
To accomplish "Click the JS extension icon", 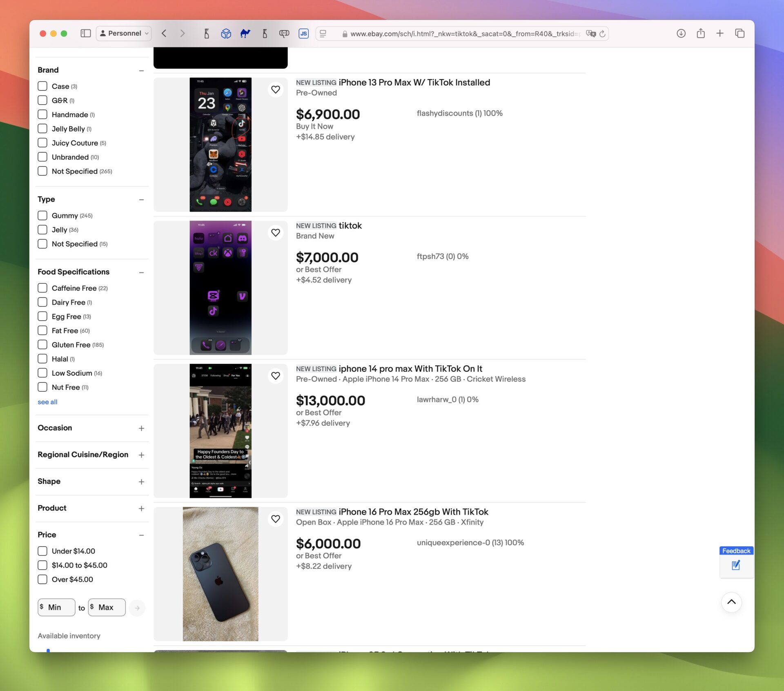I will point(303,33).
